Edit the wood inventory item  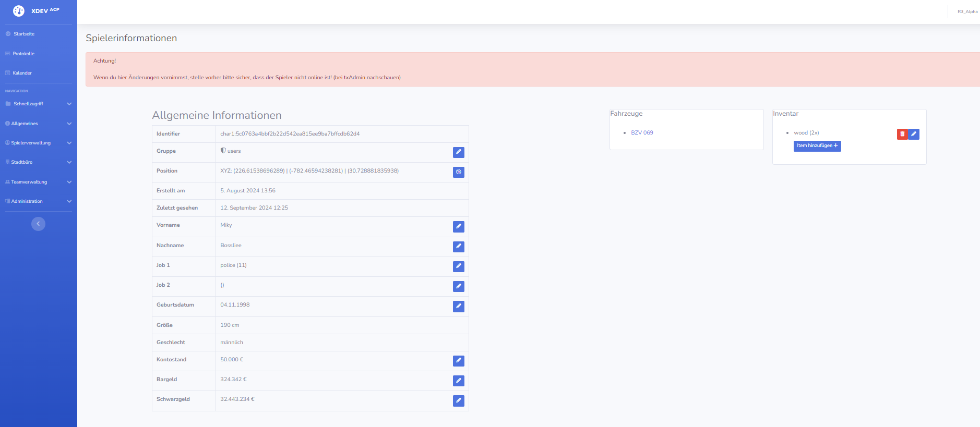(914, 134)
